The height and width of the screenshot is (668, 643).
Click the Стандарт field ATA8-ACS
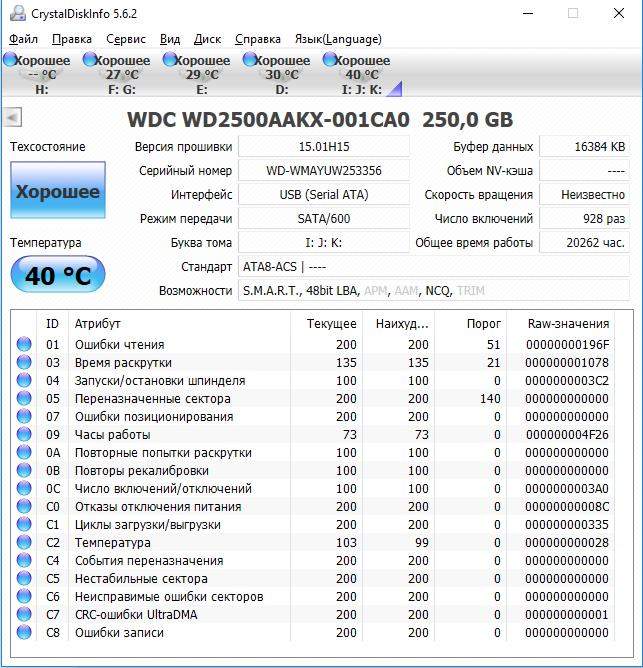pos(434,267)
